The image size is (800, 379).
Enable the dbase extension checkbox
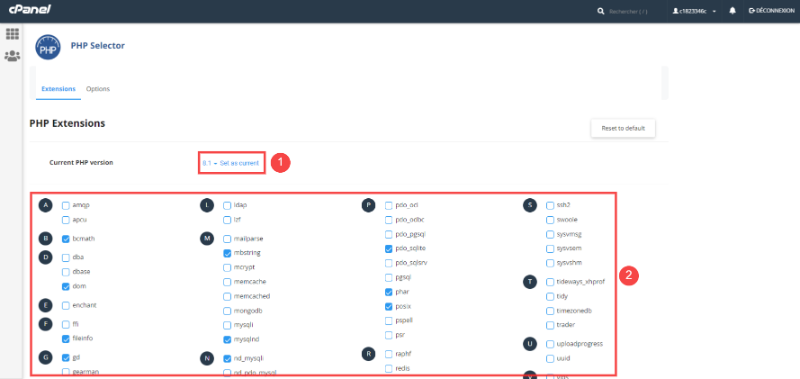[x=66, y=272]
